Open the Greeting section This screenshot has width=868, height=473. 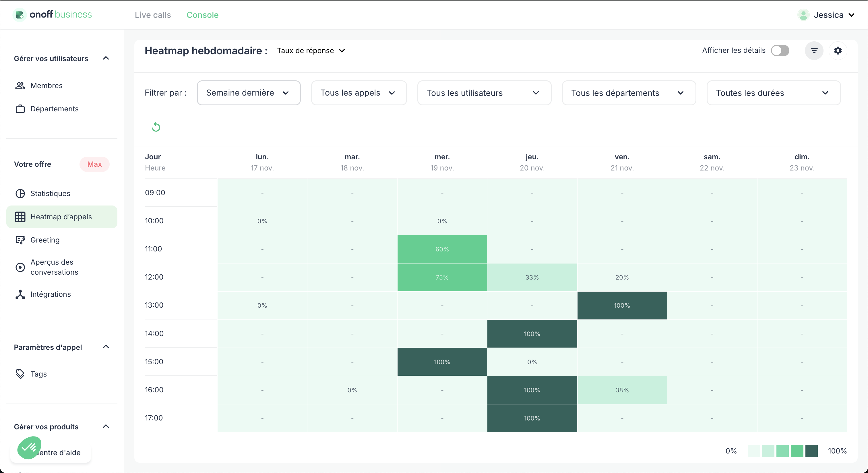(x=62, y=240)
